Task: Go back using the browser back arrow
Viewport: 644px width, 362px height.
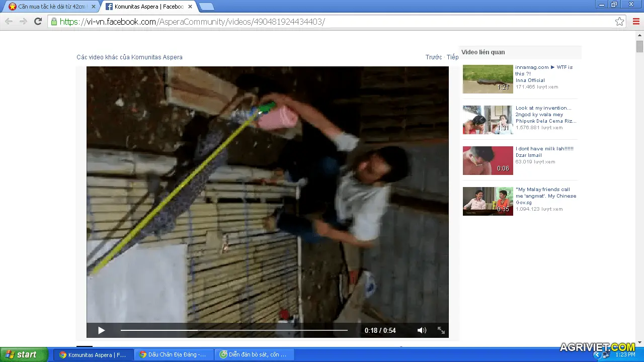Action: point(9,21)
